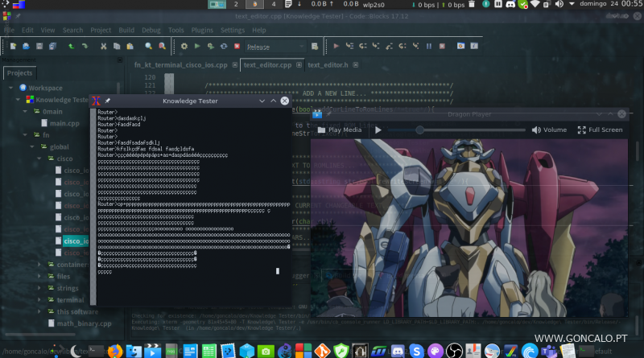Click the Build gear icon
Image resolution: width=644 pixels, height=358 pixels.
tap(184, 47)
